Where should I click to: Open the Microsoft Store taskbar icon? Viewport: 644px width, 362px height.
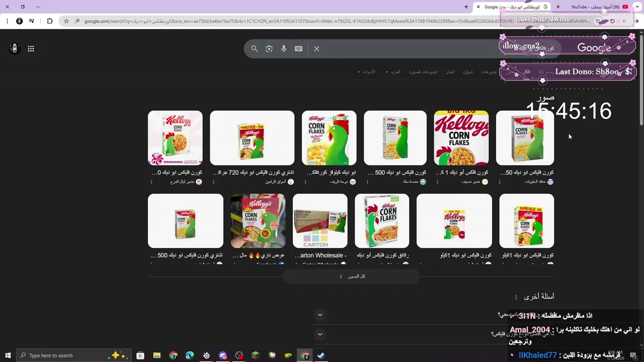140,355
